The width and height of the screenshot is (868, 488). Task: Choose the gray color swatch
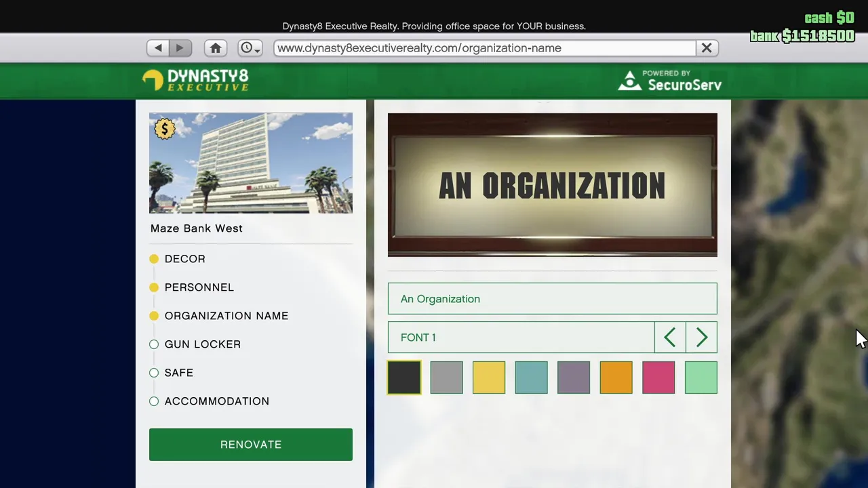[447, 378]
